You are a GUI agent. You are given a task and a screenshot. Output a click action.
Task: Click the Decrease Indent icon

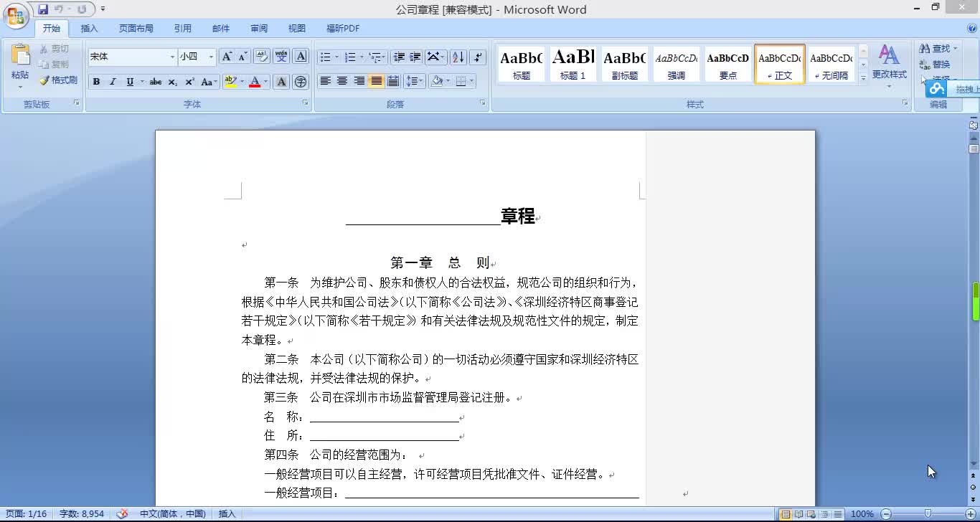(400, 57)
